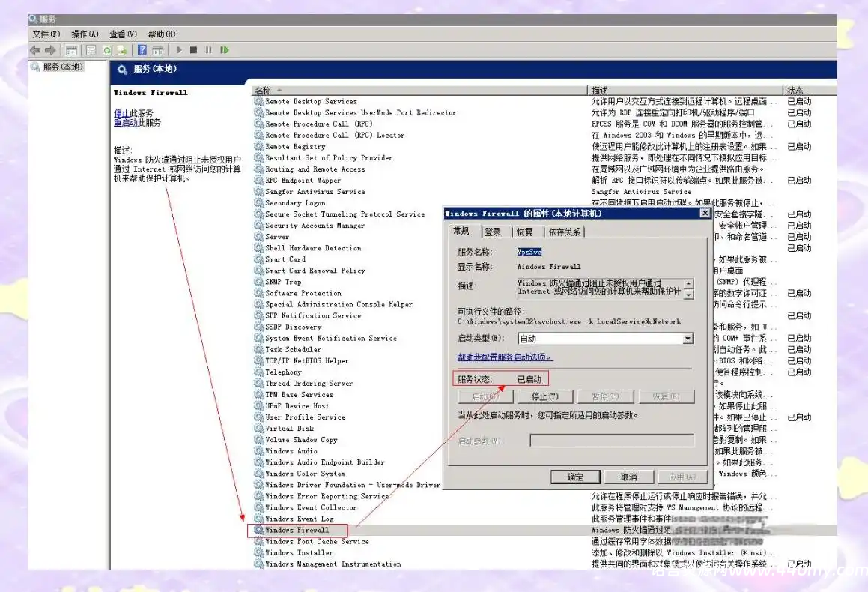Click the Start Service play icon
The width and height of the screenshot is (868, 592).
click(179, 50)
